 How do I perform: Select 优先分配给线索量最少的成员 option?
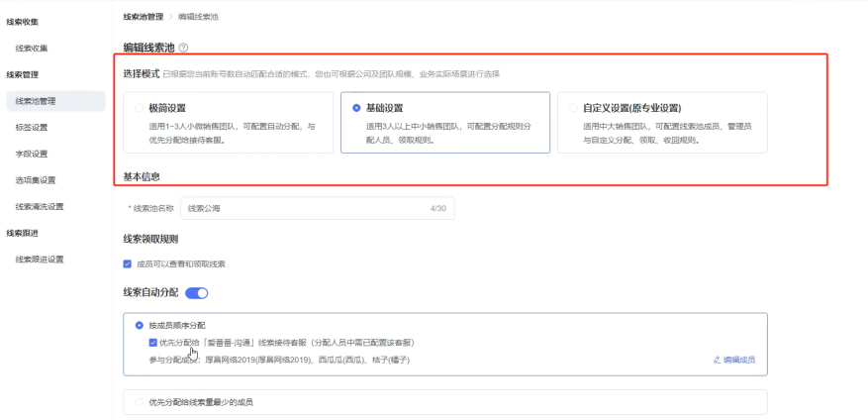[139, 402]
